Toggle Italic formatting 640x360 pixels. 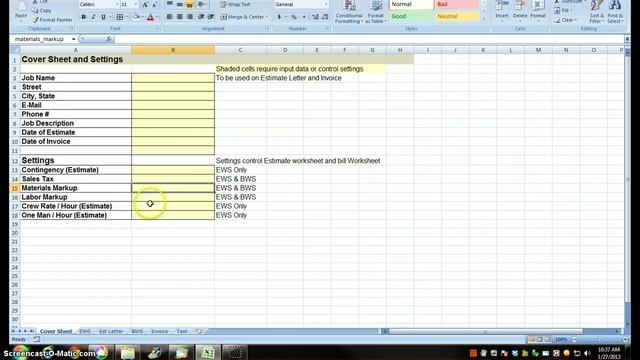click(93, 17)
